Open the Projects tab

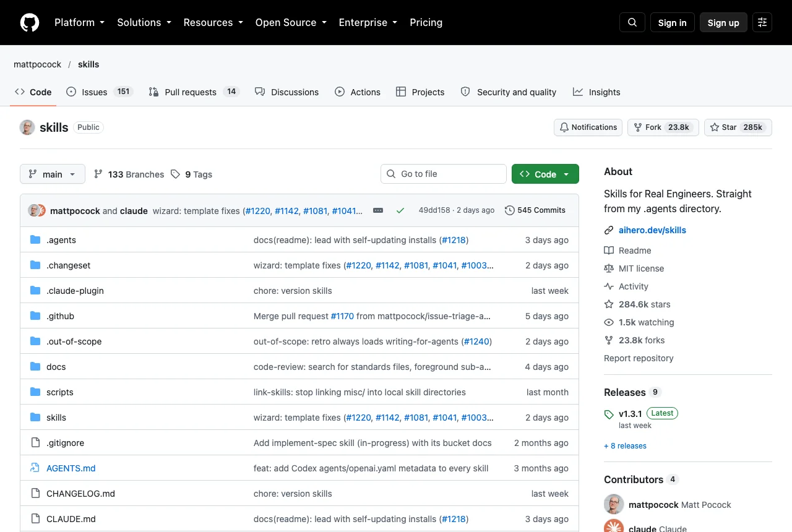[x=420, y=92]
